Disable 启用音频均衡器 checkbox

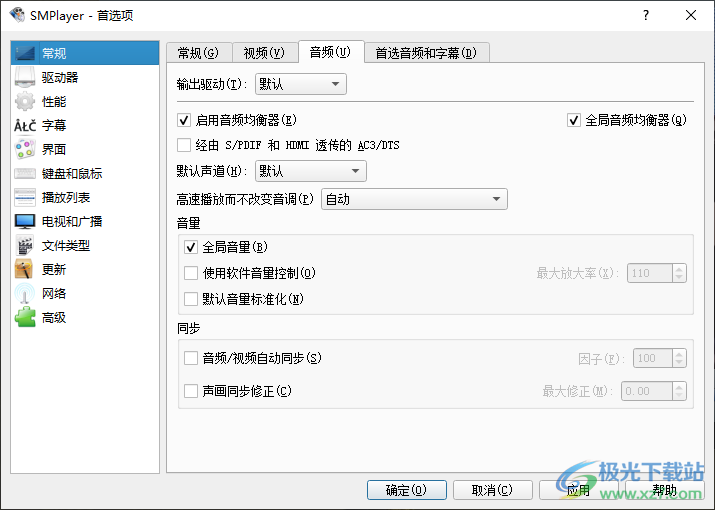(184, 120)
